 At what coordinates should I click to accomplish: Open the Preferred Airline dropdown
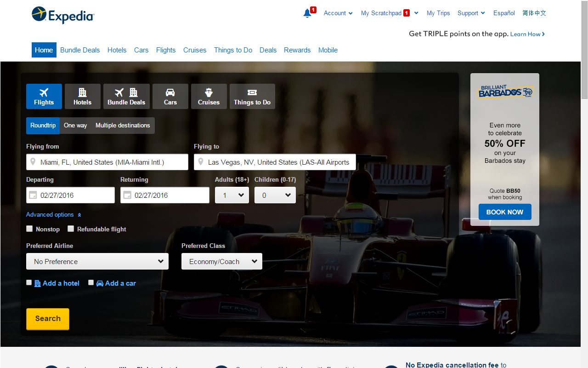(x=97, y=261)
